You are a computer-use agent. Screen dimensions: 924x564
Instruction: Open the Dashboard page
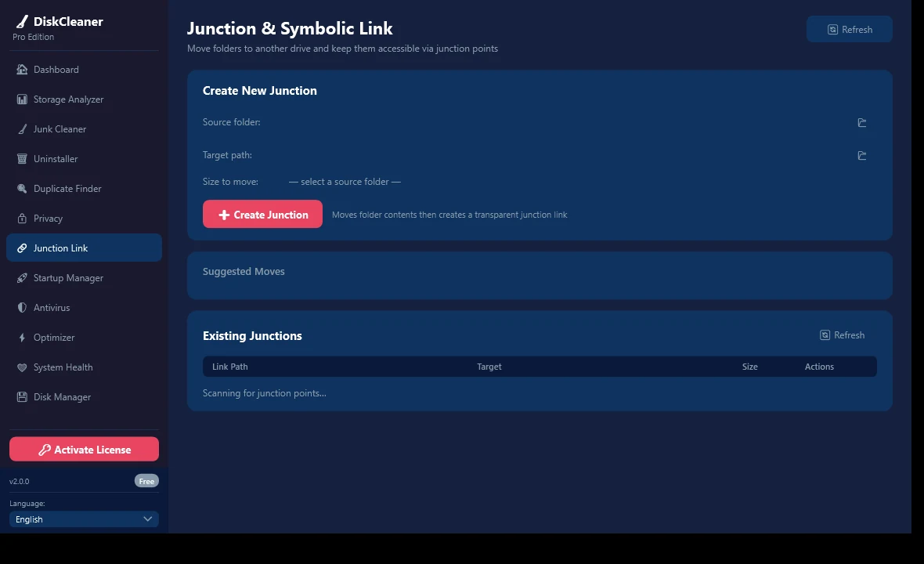click(84, 70)
